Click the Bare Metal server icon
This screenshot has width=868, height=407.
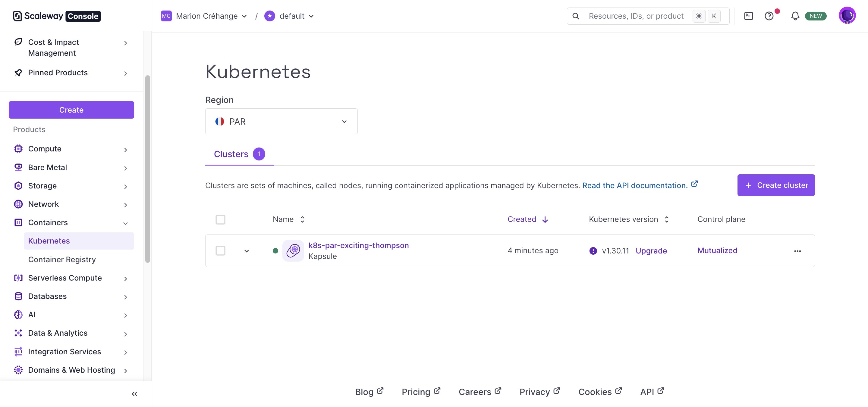(x=18, y=167)
